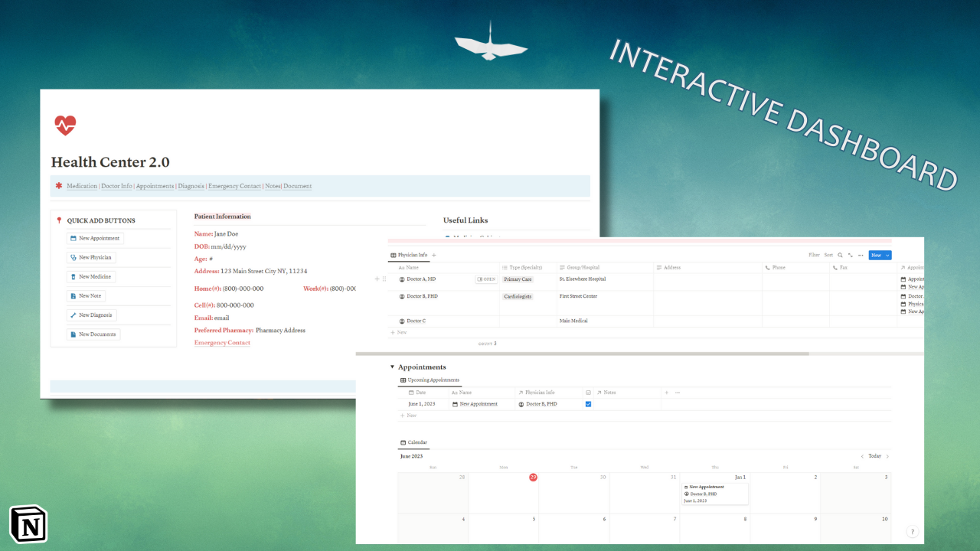Click the red heartbeat page icon

pyautogui.click(x=65, y=125)
